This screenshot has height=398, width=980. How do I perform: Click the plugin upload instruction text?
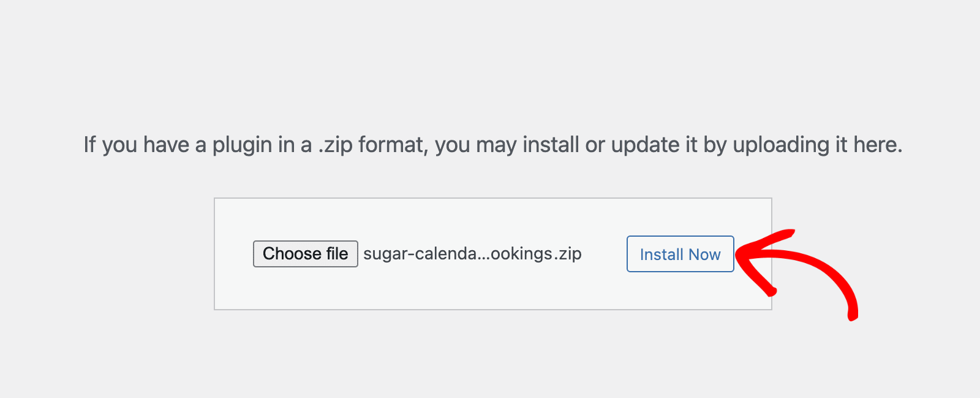pos(492,145)
